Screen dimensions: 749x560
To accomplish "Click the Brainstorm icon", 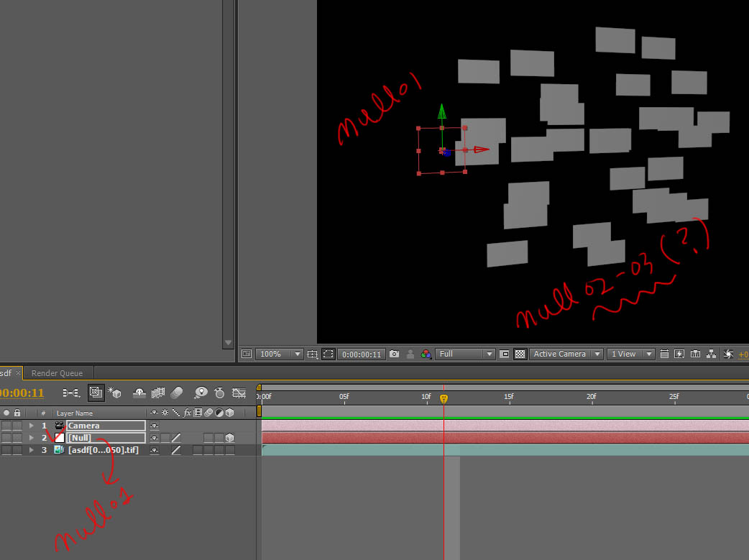I will click(x=201, y=393).
